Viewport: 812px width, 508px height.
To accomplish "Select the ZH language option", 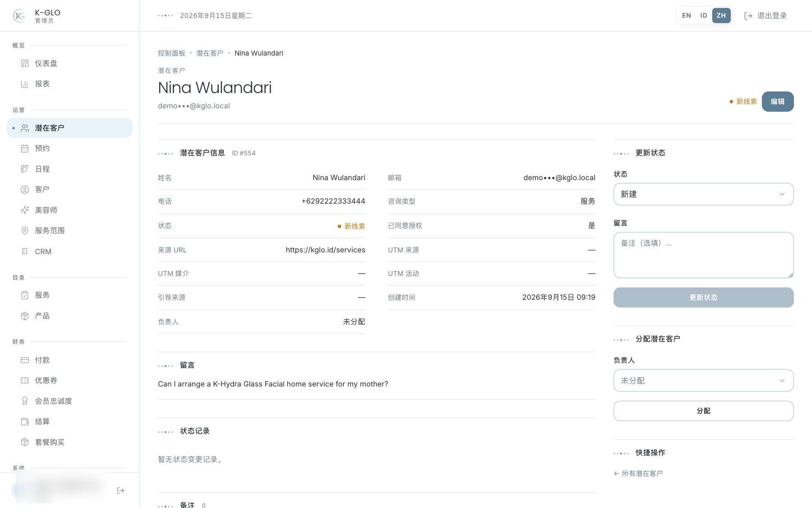I will coord(721,15).
